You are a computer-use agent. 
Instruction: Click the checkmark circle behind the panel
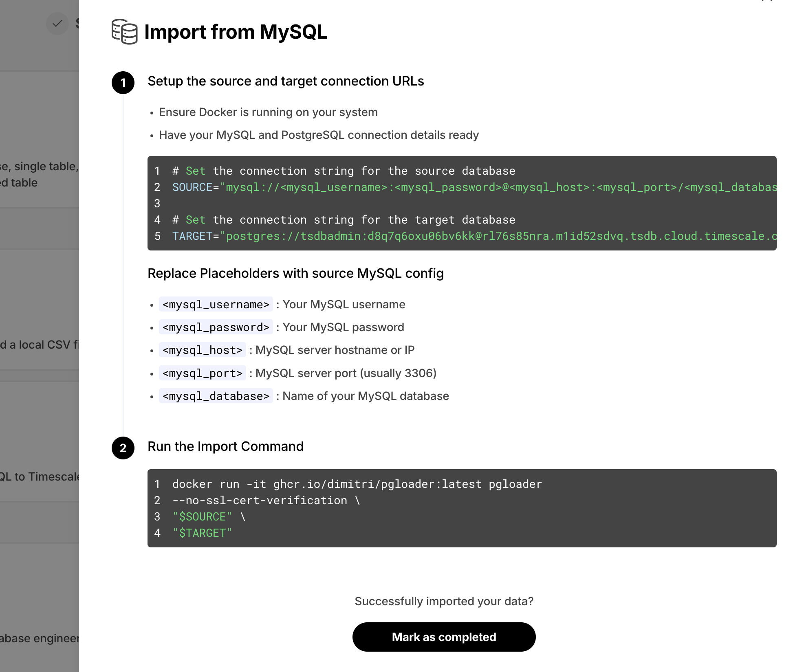pyautogui.click(x=57, y=23)
